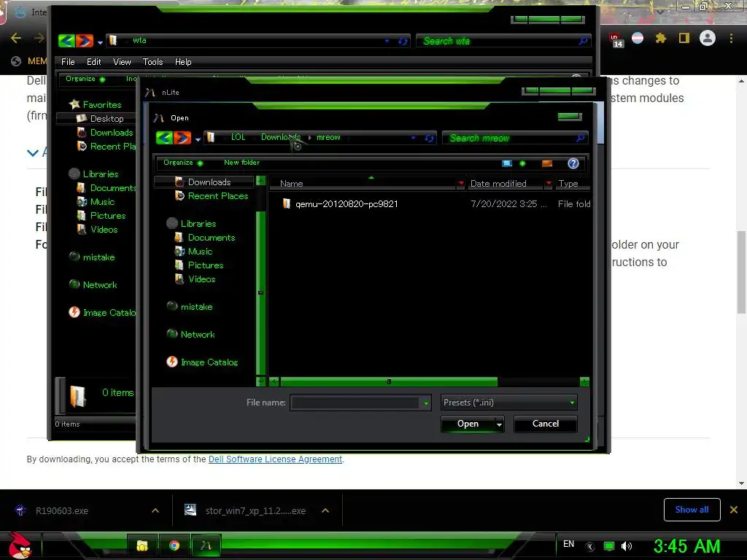This screenshot has height=560, width=747.
Task: Click Dell Software License Agreement link
Action: pyautogui.click(x=275, y=459)
